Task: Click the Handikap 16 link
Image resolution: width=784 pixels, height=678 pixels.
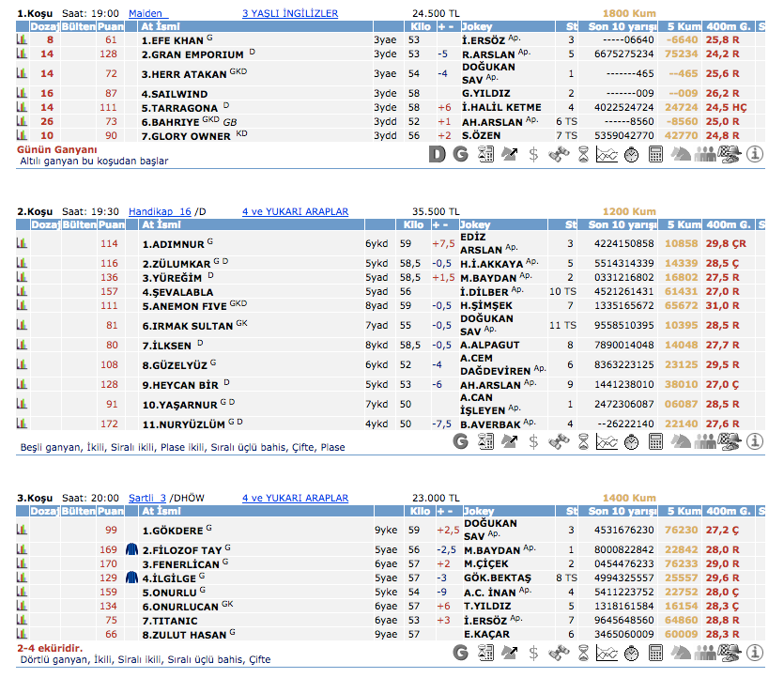Action: click(159, 212)
